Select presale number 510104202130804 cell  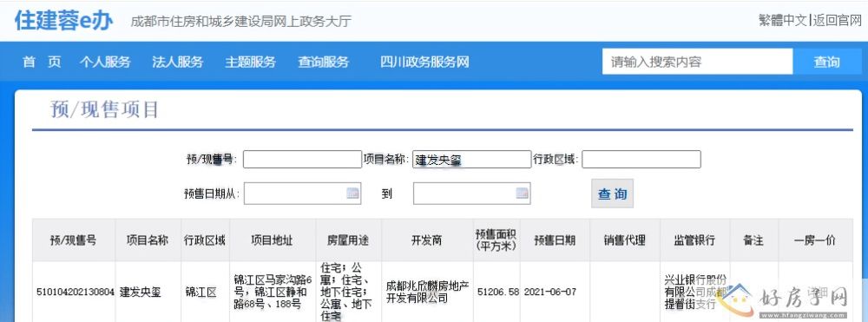[74, 292]
